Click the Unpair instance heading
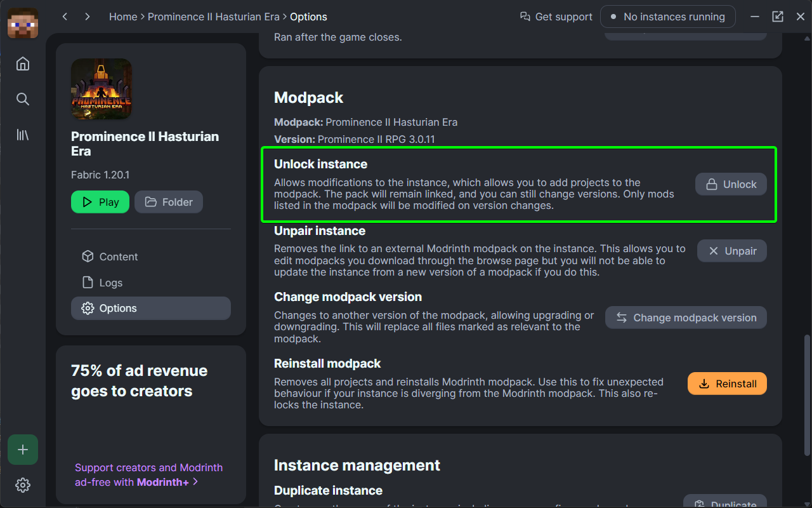Image resolution: width=812 pixels, height=508 pixels. [x=320, y=231]
